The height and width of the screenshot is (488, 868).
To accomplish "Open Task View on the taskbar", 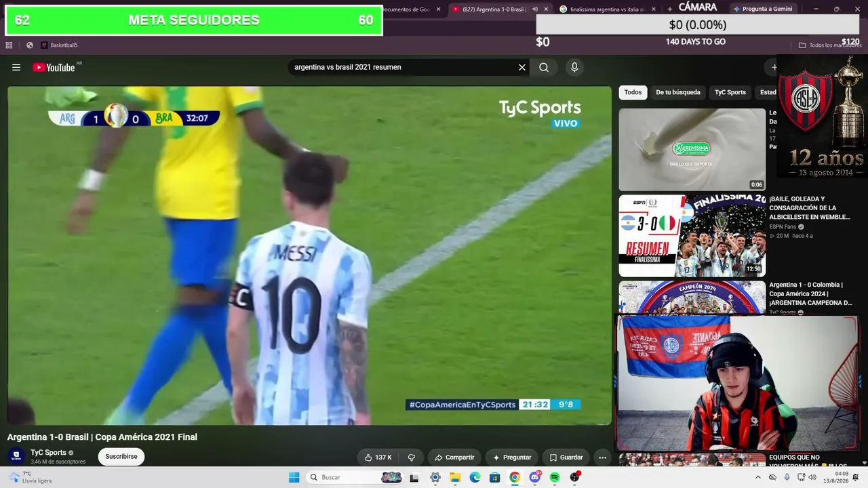I will (x=414, y=477).
